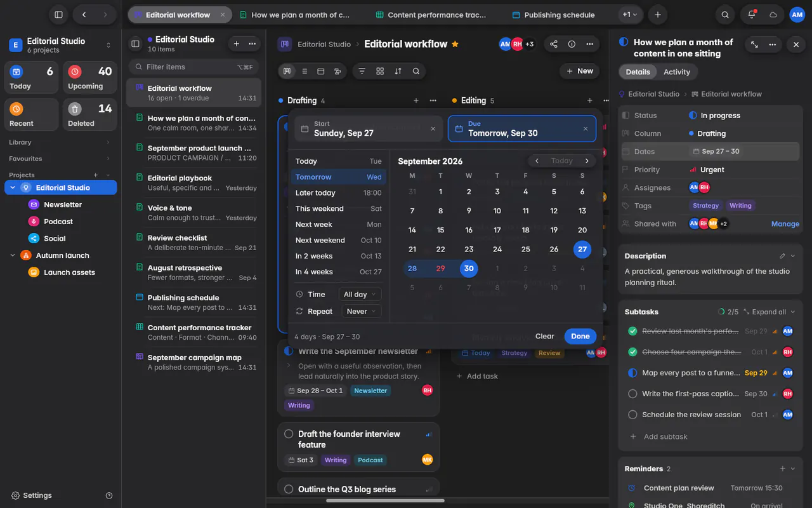
Task: Go to the previous month in the calendar
Action: point(537,161)
